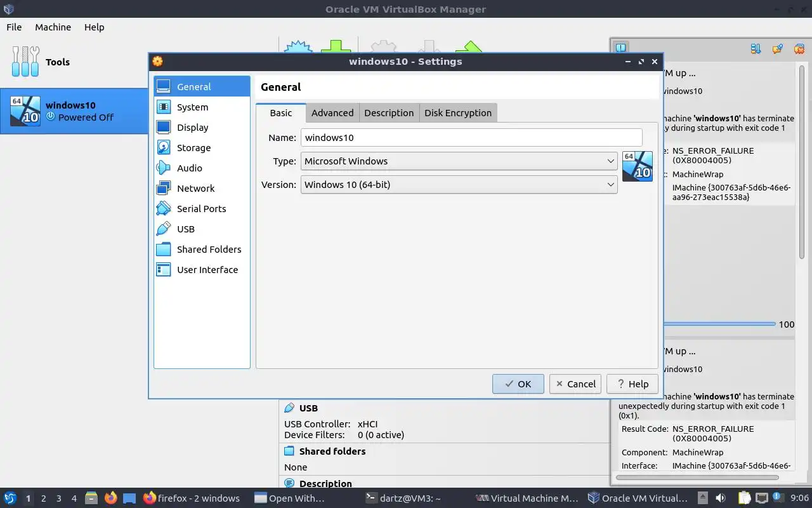
Task: Open the Machine menu
Action: point(53,27)
